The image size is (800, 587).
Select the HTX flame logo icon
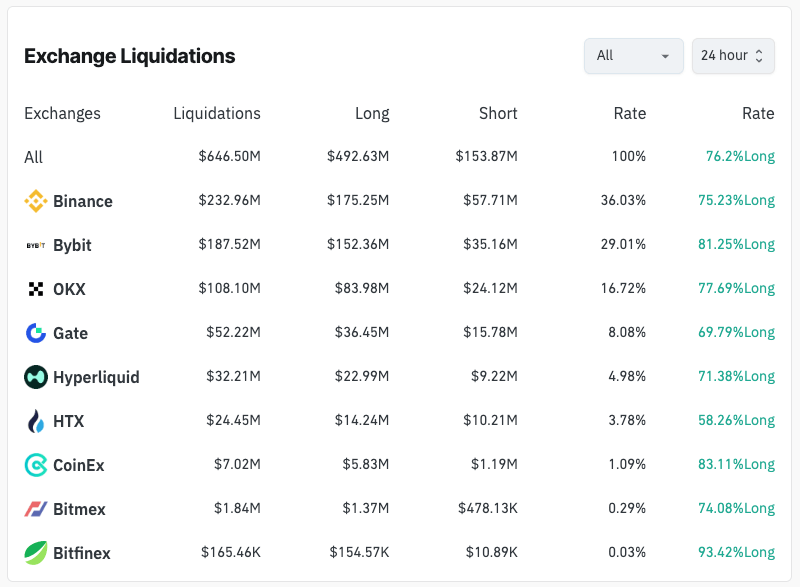click(35, 421)
